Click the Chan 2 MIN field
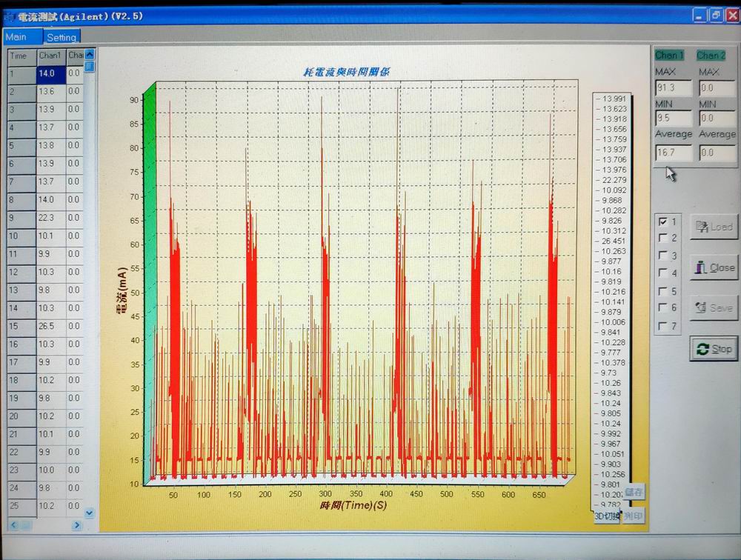Viewport: 741px width, 560px height. click(x=717, y=118)
